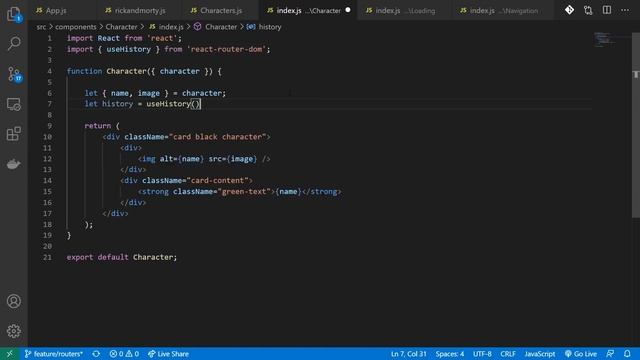
Task: Click 'import React' on line 1
Action: (x=93, y=38)
